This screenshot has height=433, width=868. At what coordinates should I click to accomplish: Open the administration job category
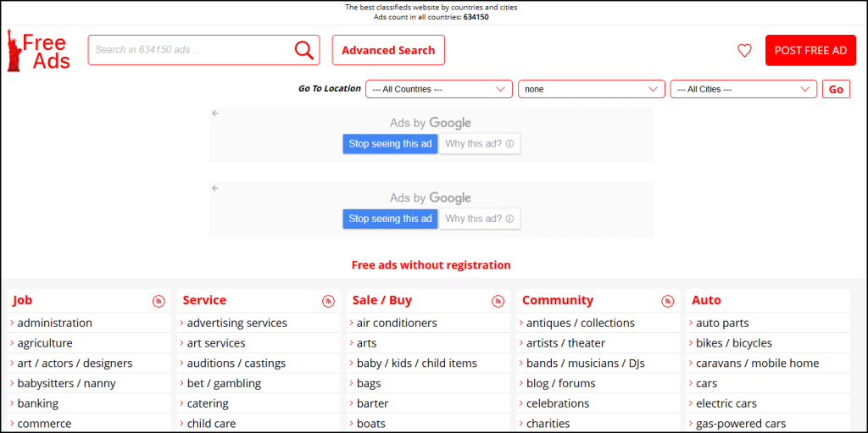55,323
